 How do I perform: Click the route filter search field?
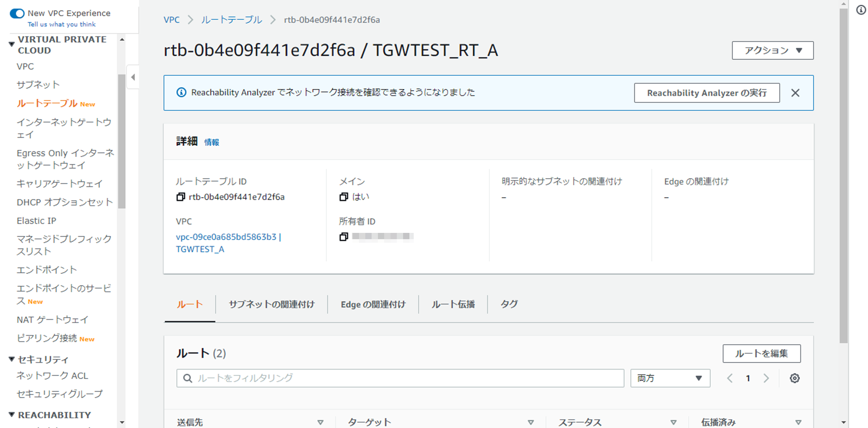pyautogui.click(x=400, y=378)
